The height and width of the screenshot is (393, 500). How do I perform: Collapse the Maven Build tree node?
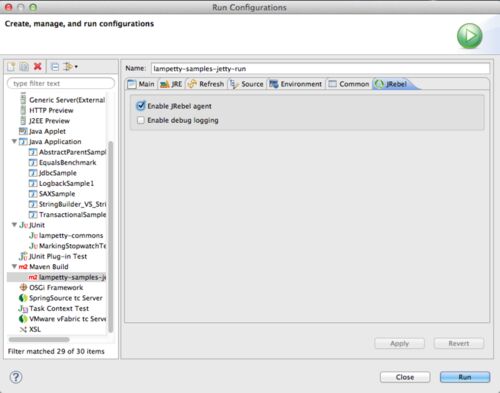pyautogui.click(x=14, y=266)
